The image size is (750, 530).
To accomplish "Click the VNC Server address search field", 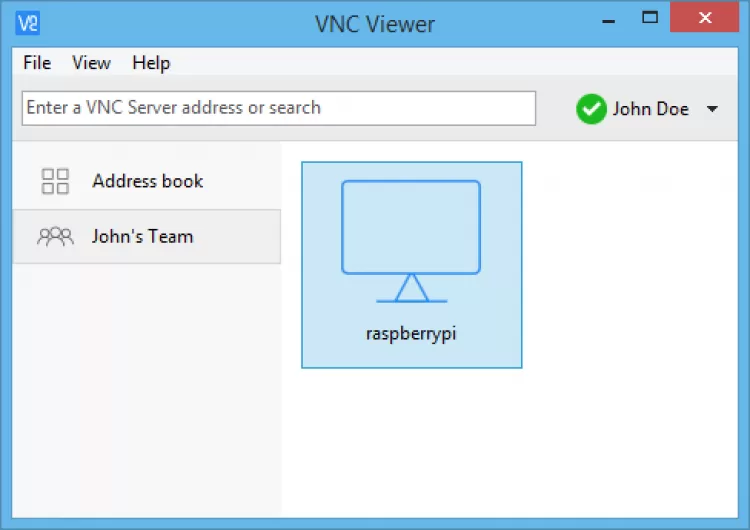I will [x=279, y=108].
